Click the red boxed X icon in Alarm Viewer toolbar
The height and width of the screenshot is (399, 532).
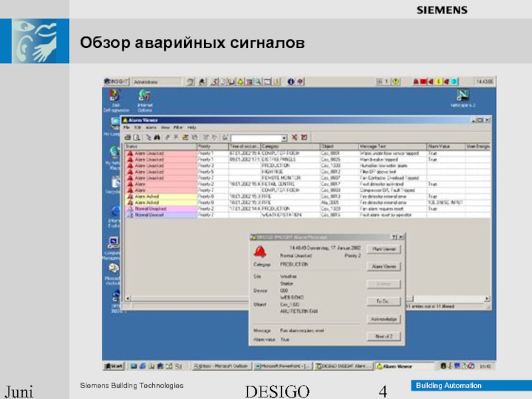304,138
